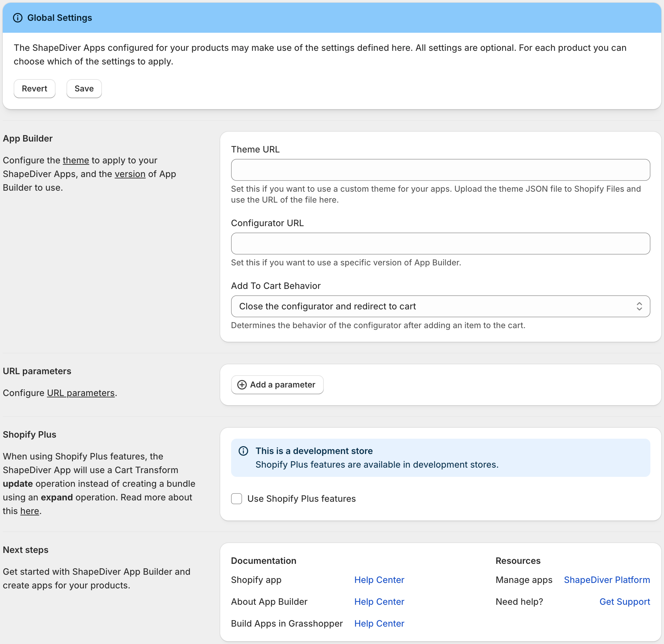Click the help text under Configurator URL
Image resolution: width=664 pixels, height=644 pixels.
coord(346,263)
